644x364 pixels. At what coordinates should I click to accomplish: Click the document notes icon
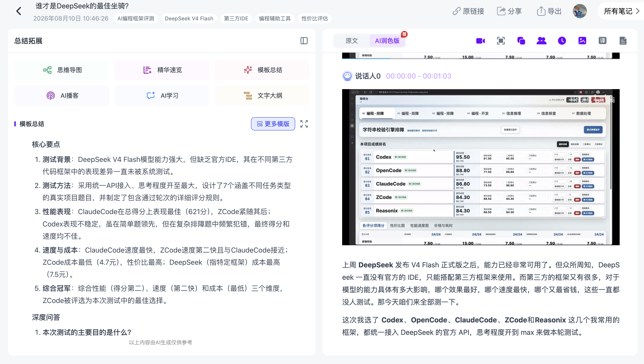coord(623,41)
